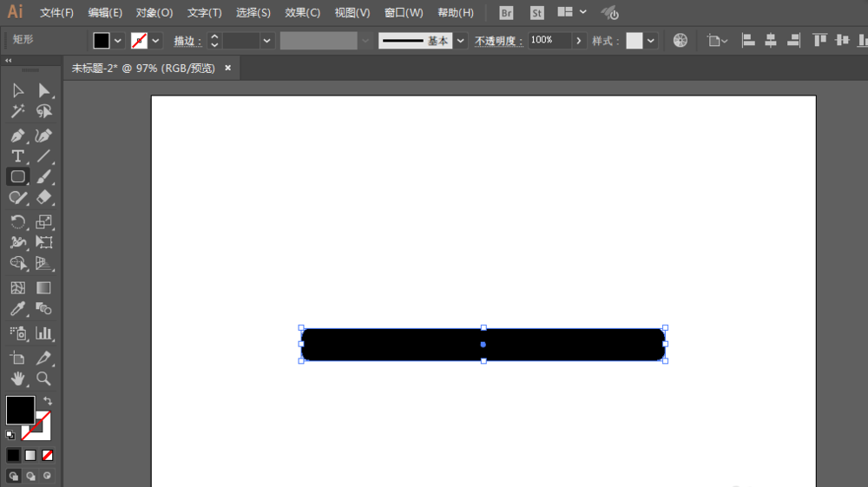Select the Width/Warp tool
The height and width of the screenshot is (487, 868).
click(17, 242)
